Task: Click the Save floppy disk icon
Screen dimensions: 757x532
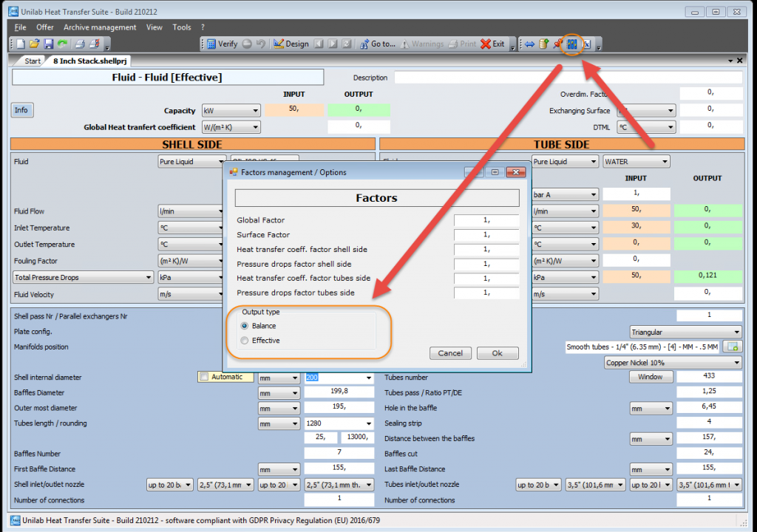Action: pyautogui.click(x=49, y=44)
